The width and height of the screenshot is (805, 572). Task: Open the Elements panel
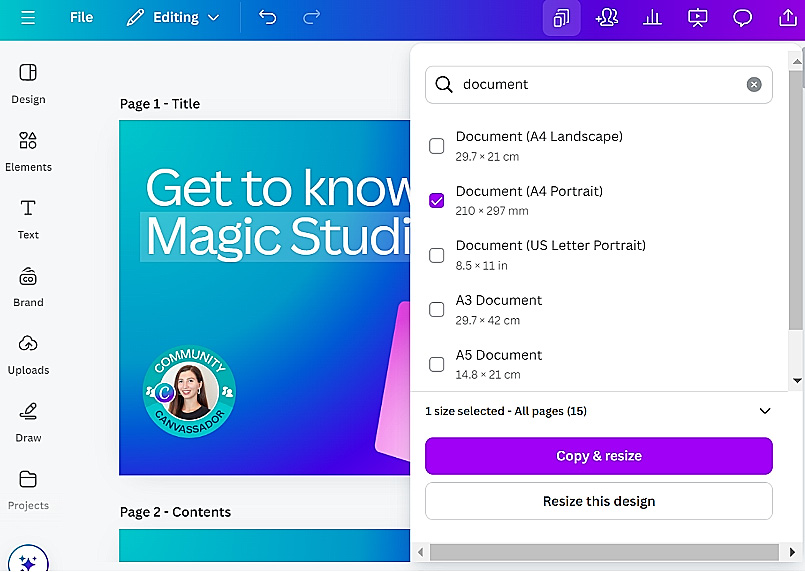(28, 151)
